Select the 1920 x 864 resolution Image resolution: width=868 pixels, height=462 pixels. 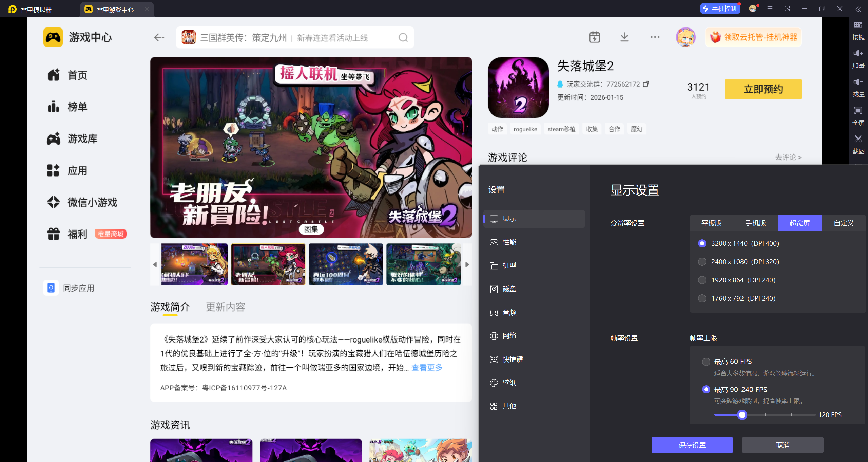click(702, 280)
